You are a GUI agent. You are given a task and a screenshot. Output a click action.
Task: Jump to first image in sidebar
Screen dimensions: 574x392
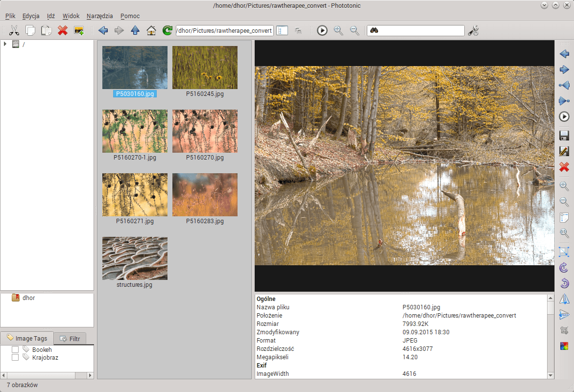pos(564,85)
